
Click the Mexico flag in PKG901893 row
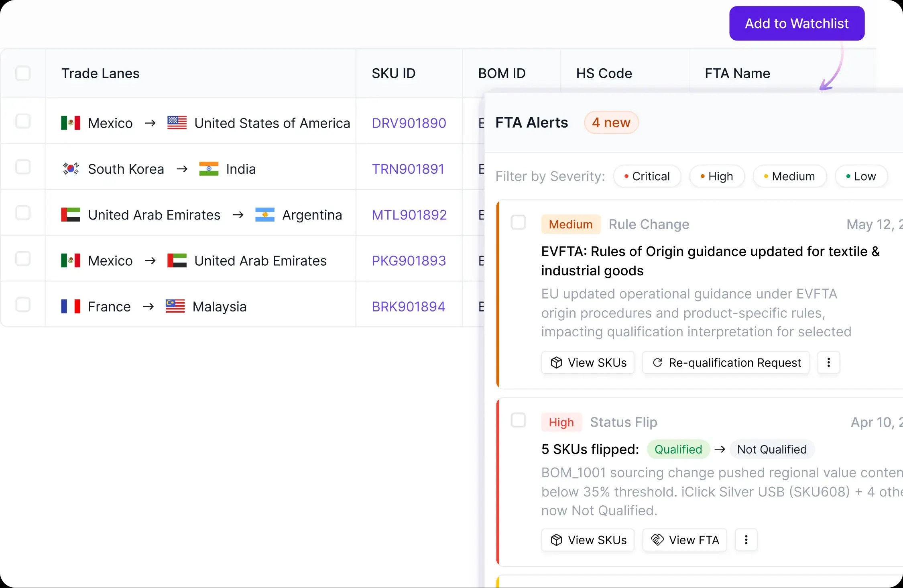pos(71,260)
